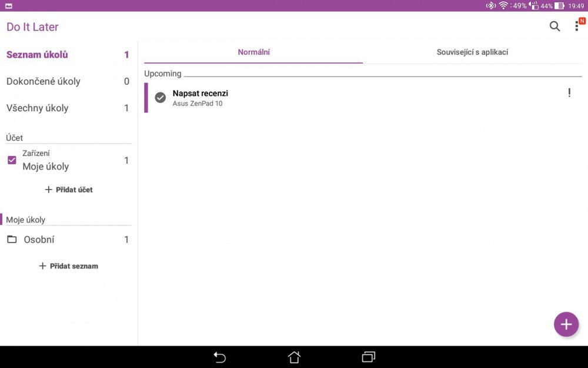Viewport: 588px width, 368px height.
Task: Uncheck the Zařízení Moje úkoly checkbox
Action: [11, 160]
